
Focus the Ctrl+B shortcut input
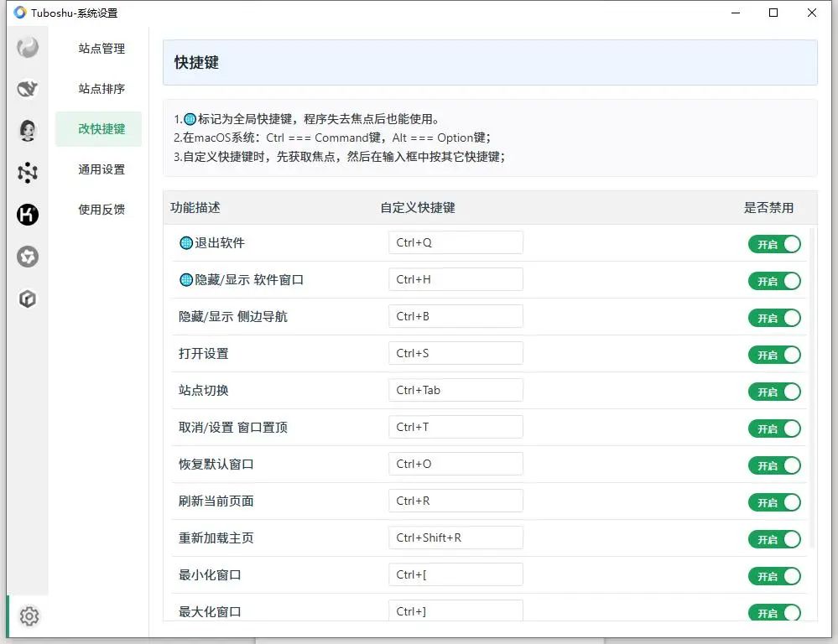click(x=455, y=316)
